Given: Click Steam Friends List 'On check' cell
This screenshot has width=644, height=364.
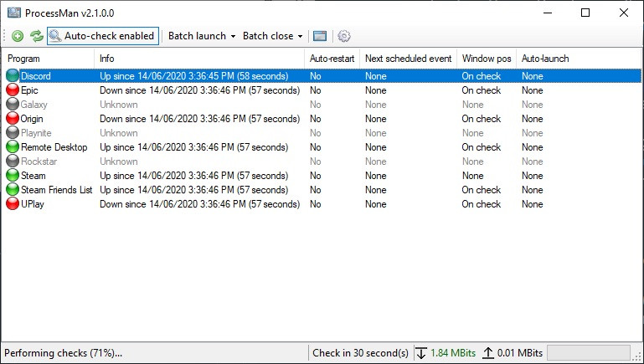Looking at the screenshot, I should 482,190.
